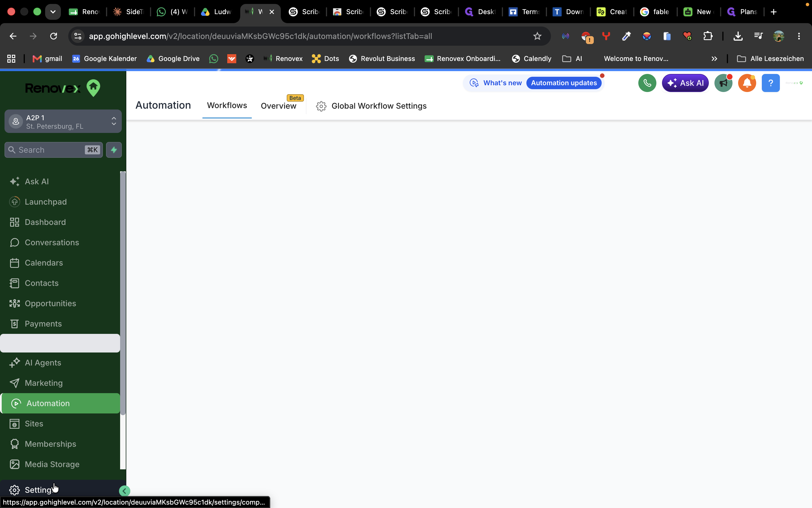The width and height of the screenshot is (812, 508).
Task: Open Ask AI in sidebar
Action: coord(60,181)
